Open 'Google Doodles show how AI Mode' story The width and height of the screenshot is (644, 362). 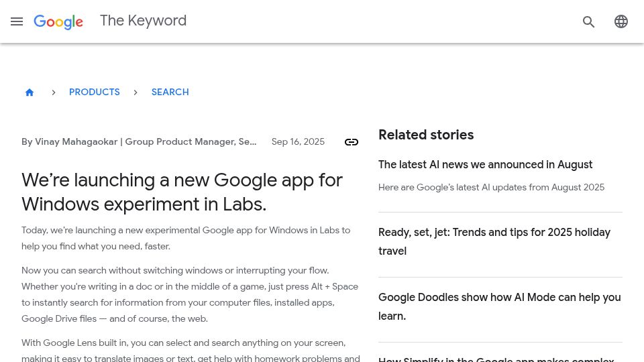pos(499,306)
